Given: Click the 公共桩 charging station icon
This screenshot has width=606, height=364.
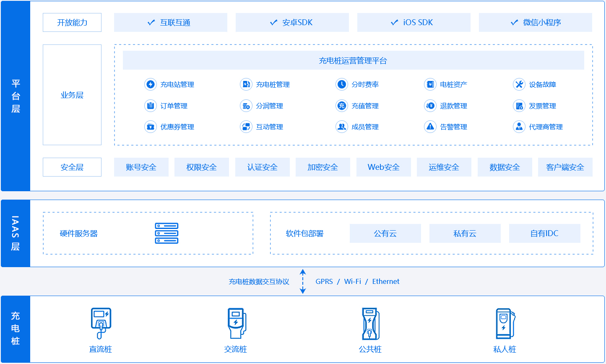Looking at the screenshot, I should [x=370, y=323].
